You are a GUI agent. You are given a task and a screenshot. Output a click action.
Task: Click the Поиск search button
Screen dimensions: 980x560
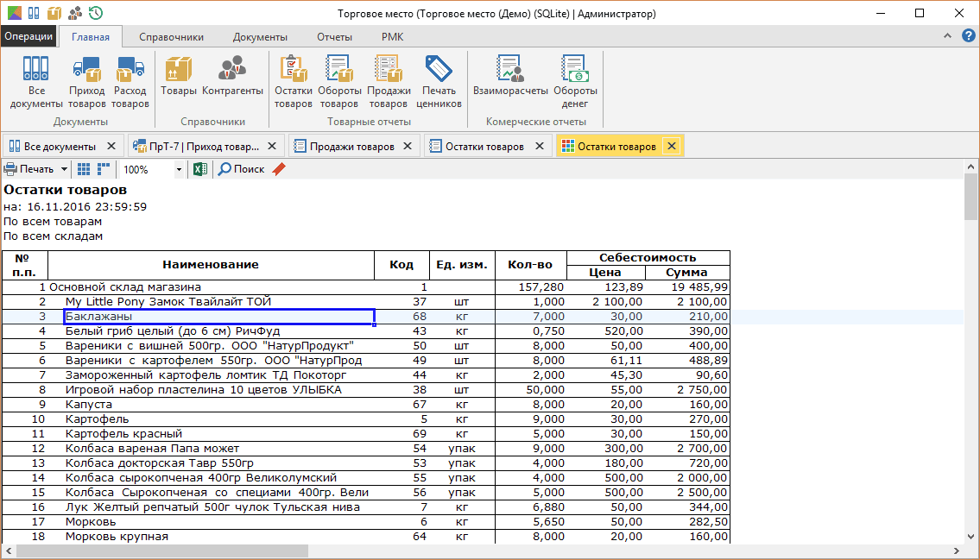point(241,169)
